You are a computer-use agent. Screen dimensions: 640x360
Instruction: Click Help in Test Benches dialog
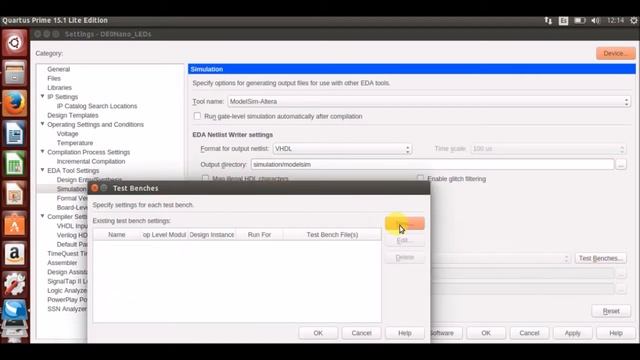(404, 333)
